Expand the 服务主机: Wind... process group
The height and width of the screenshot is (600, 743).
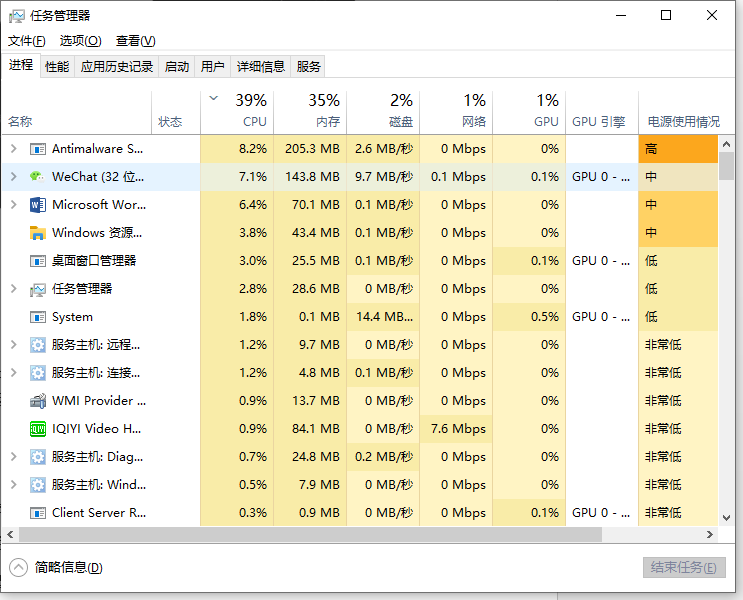coord(14,484)
